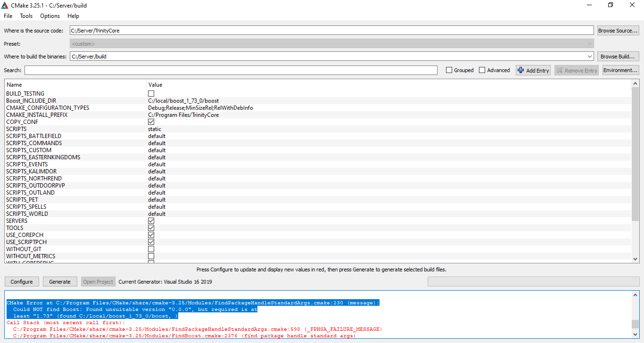Click Browse Source button
This screenshot has width=644, height=343.
[x=618, y=31]
